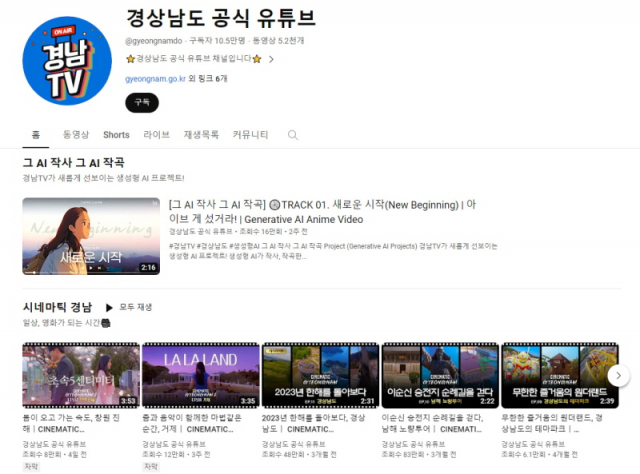Open the 재생목록 tab

pyautogui.click(x=201, y=135)
